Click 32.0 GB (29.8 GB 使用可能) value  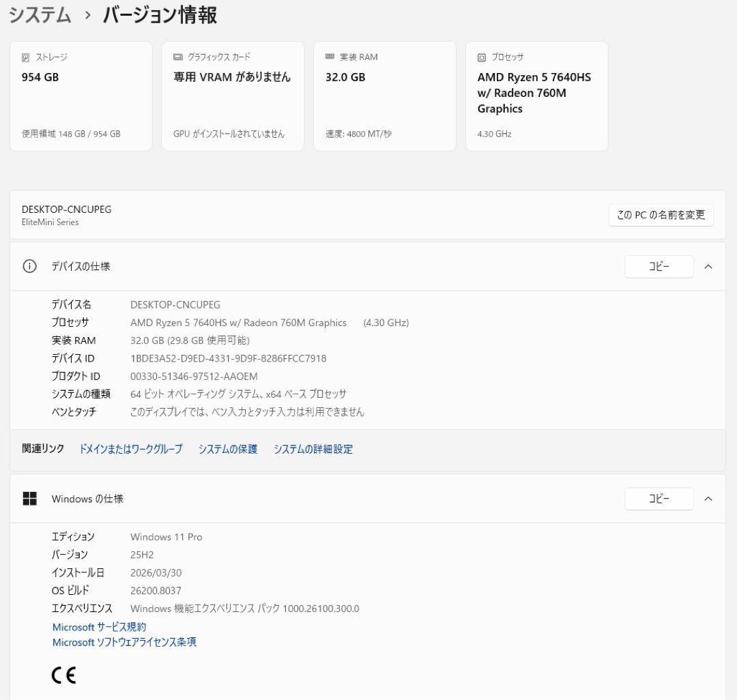click(x=190, y=340)
